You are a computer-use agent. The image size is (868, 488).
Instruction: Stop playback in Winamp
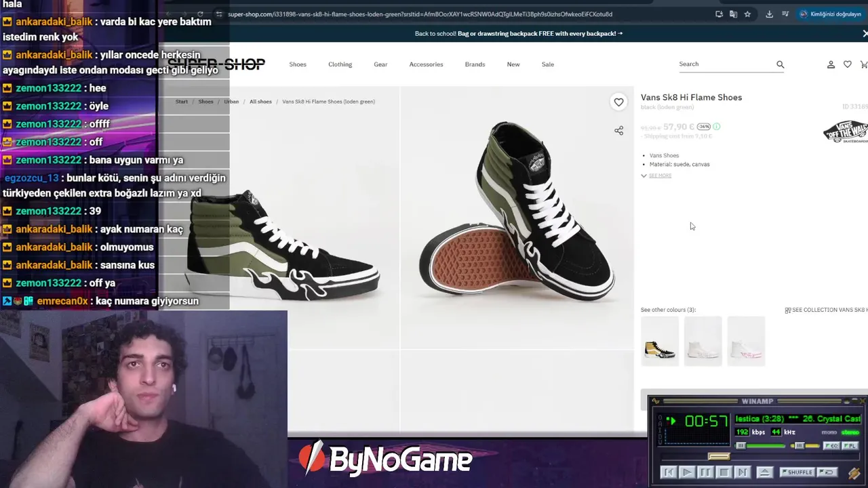point(724,472)
